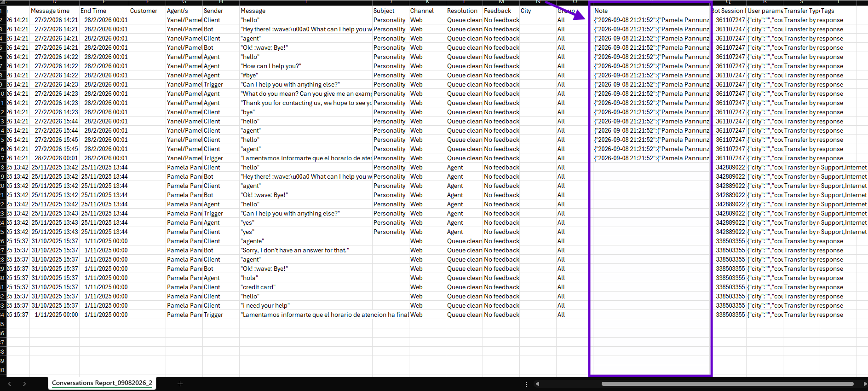Click the Channel "Web" cell in the "agente" row
Viewport: 868px width, 391px height.
point(427,241)
